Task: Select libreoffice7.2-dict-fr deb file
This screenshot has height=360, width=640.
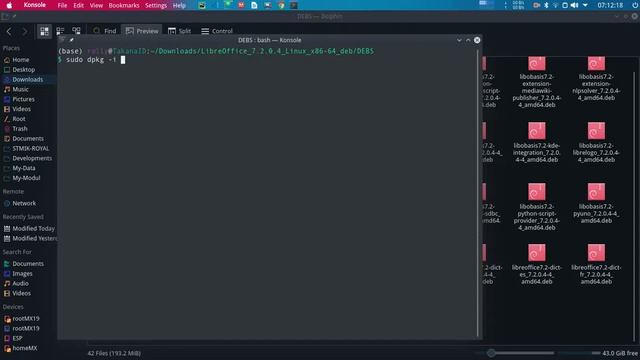Action: coord(596,264)
